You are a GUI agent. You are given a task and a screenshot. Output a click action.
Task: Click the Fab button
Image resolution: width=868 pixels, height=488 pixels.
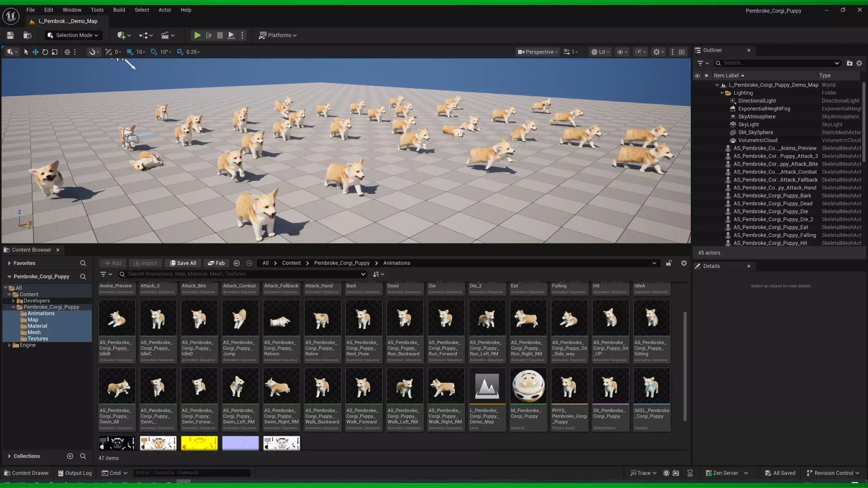(x=216, y=263)
